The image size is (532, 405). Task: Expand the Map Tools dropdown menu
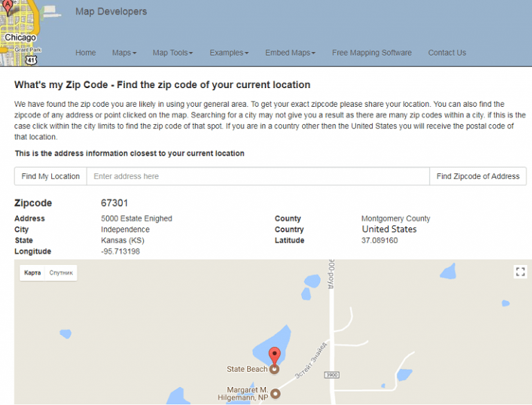172,53
